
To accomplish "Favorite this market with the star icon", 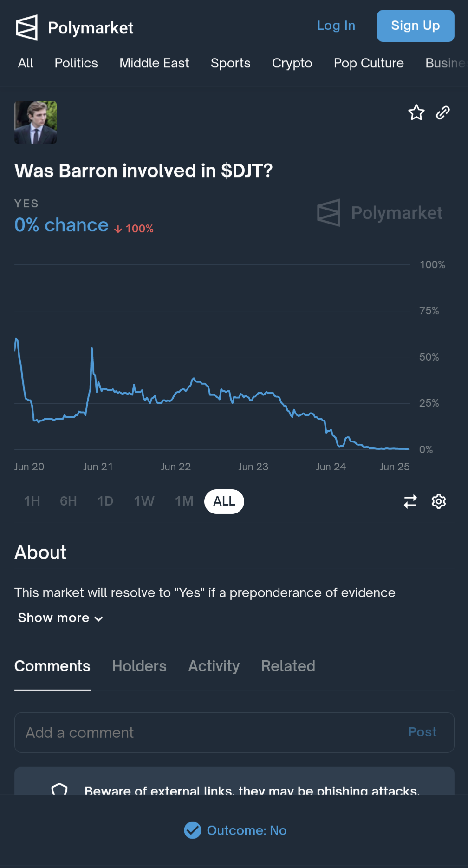I will [x=416, y=112].
